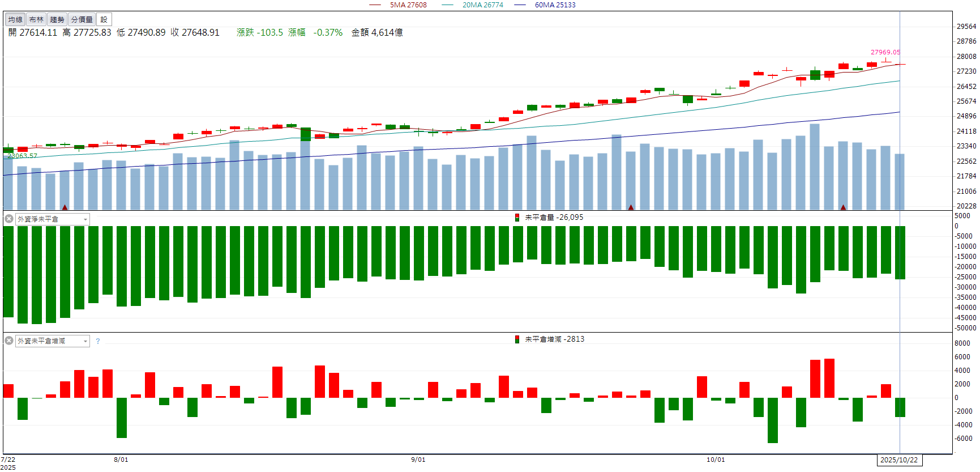Image resolution: width=980 pixels, height=472 pixels.
Task: Open the 設 settings button
Action: coord(104,20)
